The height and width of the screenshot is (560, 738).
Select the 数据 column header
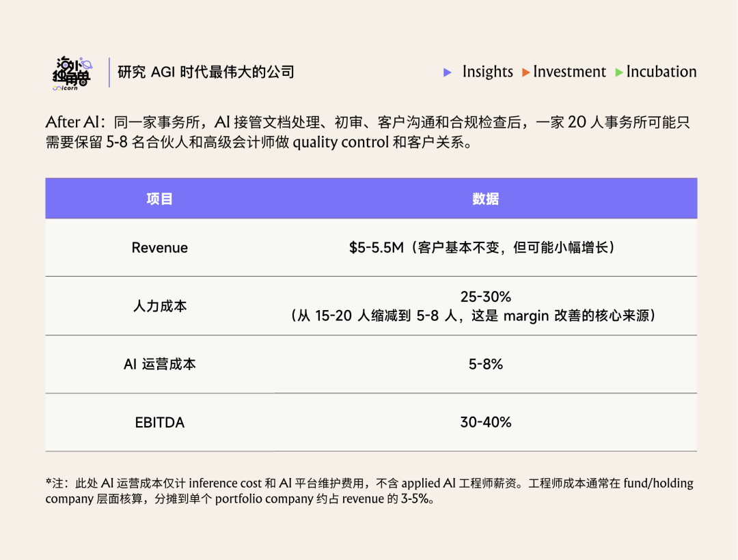[485, 199]
